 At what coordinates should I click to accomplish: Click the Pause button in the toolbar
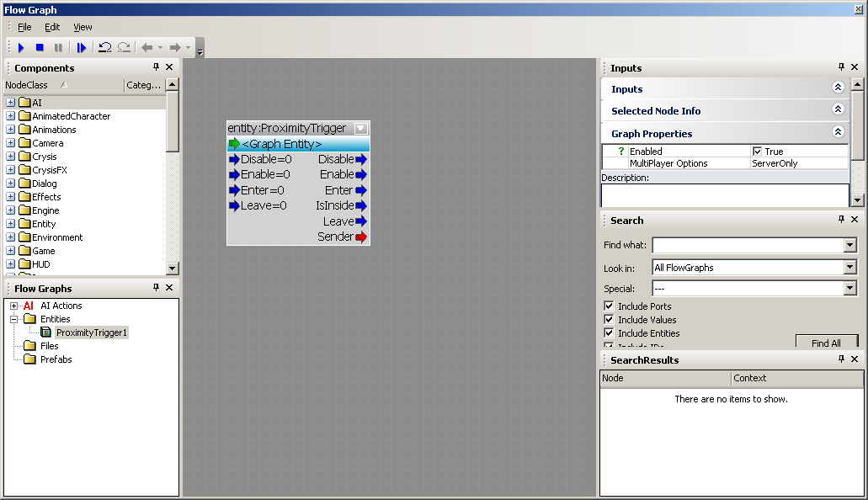coord(58,48)
